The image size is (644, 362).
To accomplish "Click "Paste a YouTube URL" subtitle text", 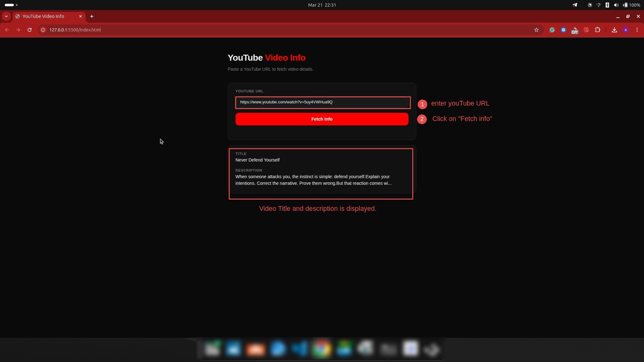I will click(270, 69).
